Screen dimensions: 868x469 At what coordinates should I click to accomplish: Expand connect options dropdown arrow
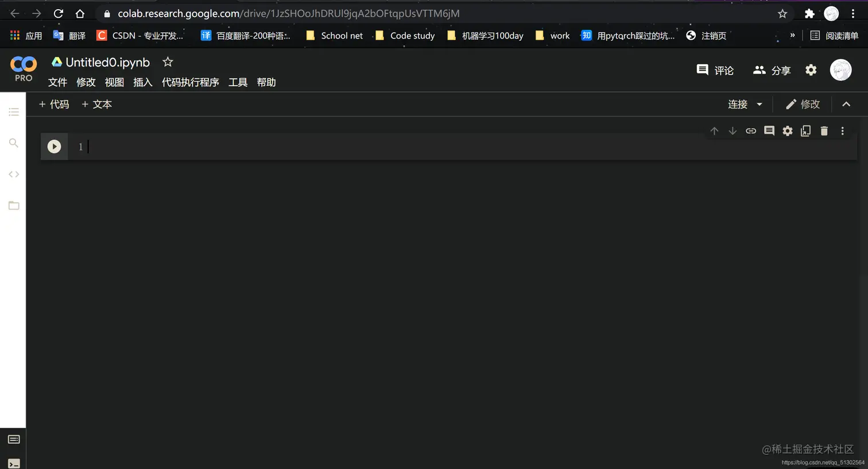coord(759,104)
